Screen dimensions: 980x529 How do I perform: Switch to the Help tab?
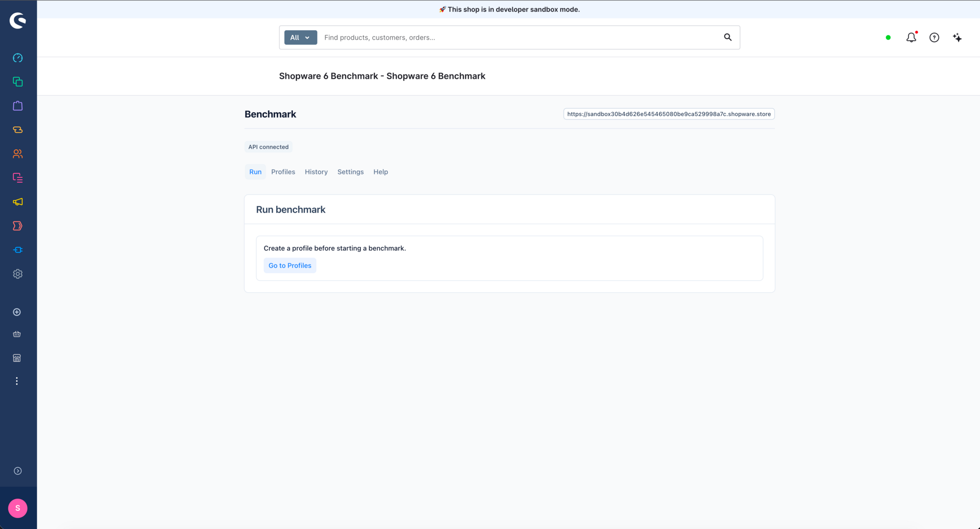click(381, 172)
